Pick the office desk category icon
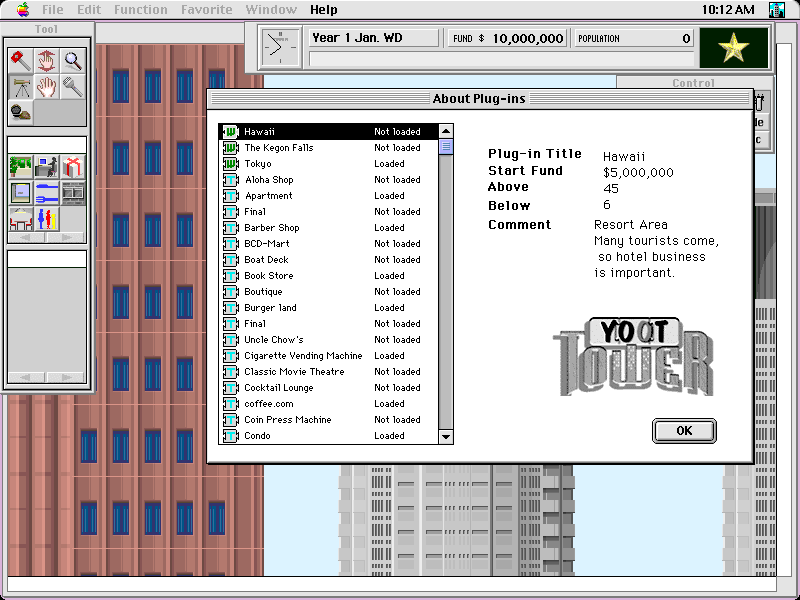This screenshot has height=600, width=800. [46, 166]
